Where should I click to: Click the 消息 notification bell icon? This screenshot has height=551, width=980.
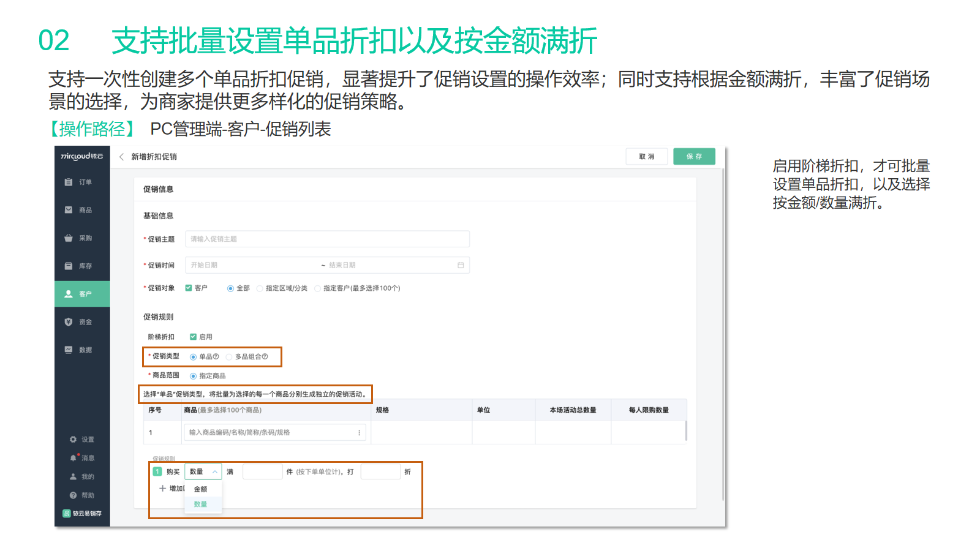click(73, 458)
